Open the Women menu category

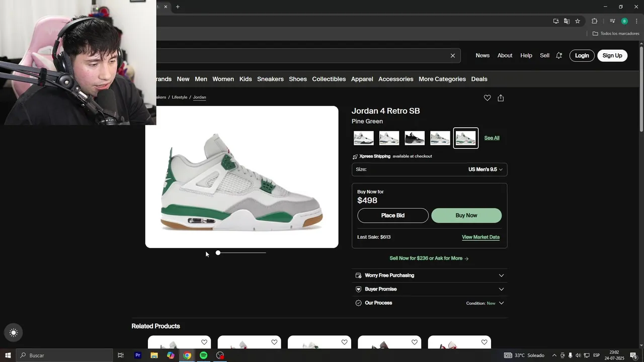click(x=223, y=79)
